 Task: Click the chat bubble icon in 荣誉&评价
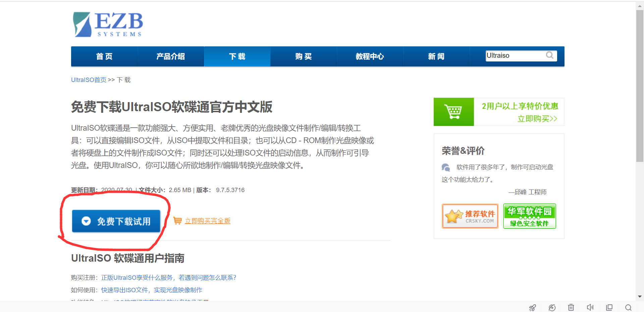[x=446, y=167]
